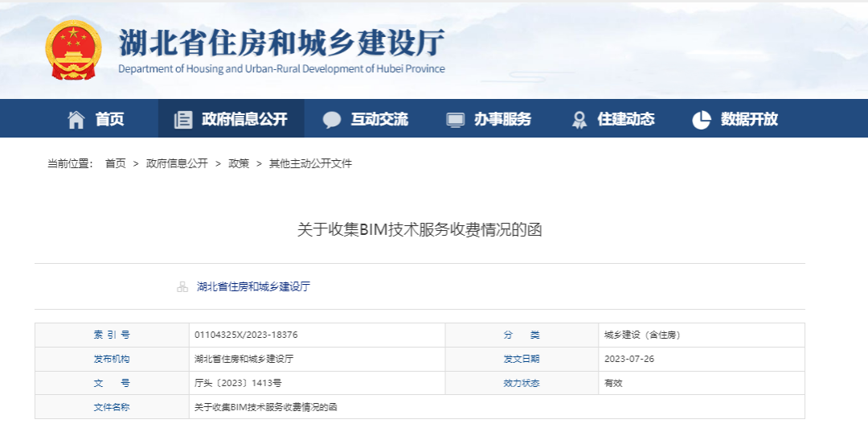The width and height of the screenshot is (868, 432).
Task: Click the ribbon badge icon beside 住建动态
Action: point(579,120)
